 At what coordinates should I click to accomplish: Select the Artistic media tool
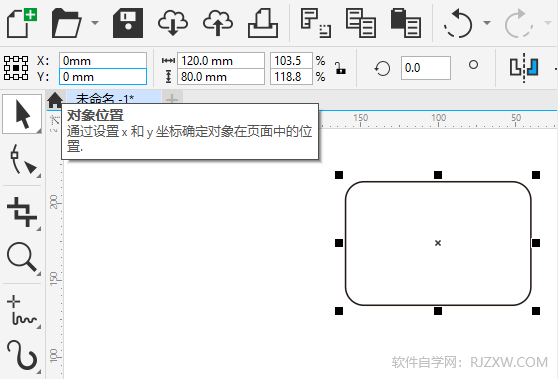click(x=22, y=356)
